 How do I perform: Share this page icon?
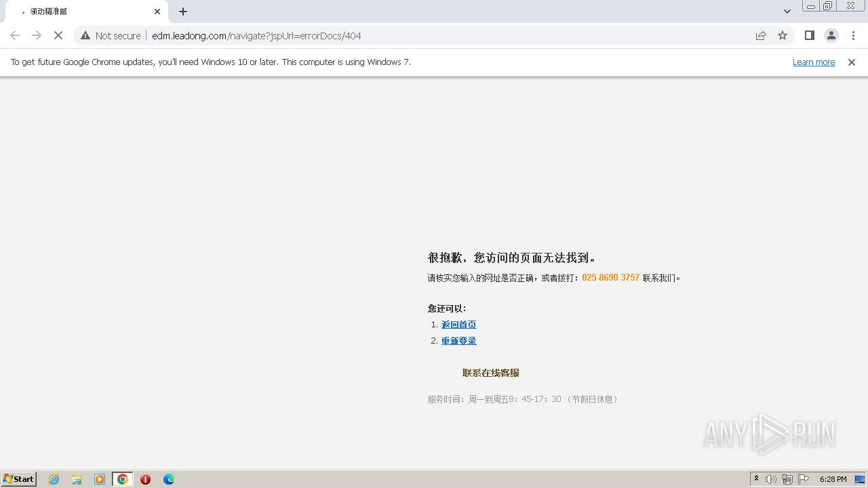(761, 35)
